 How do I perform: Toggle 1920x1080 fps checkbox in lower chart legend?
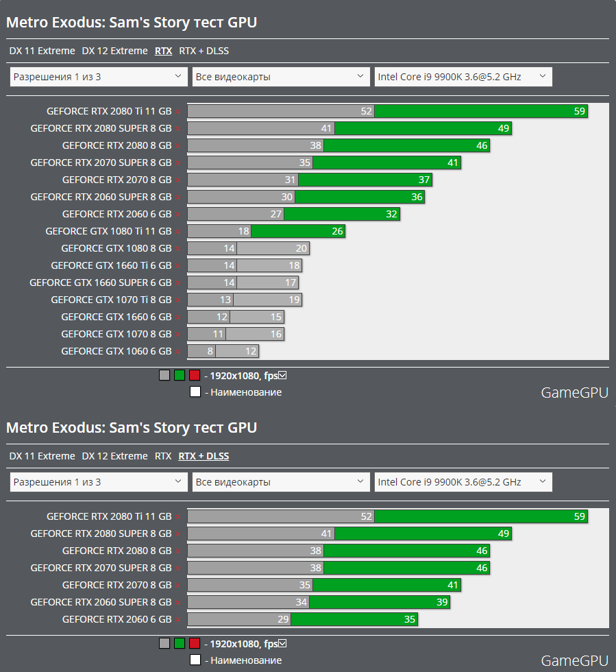[282, 644]
